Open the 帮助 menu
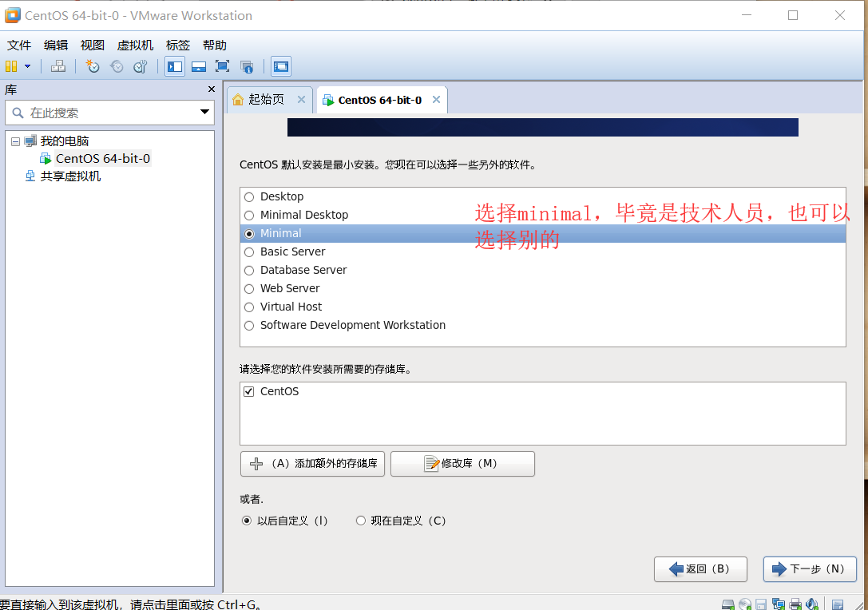 coord(215,46)
